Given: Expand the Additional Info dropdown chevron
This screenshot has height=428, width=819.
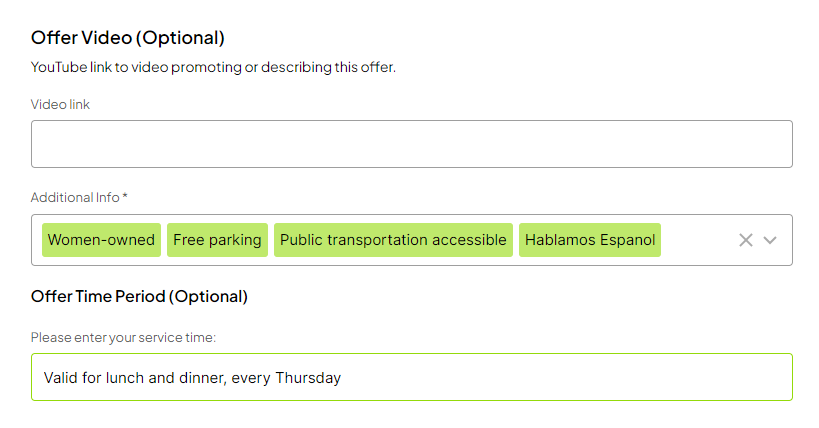Looking at the screenshot, I should (770, 240).
